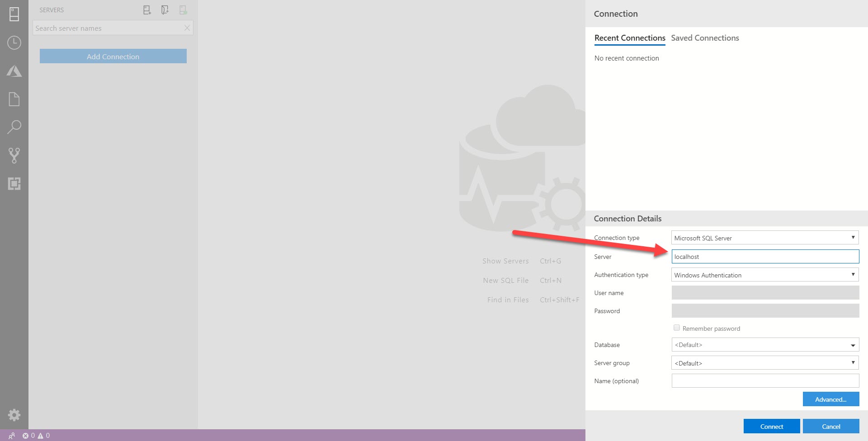Switch to the Recent Connections tab
The height and width of the screenshot is (441, 868).
coord(630,38)
